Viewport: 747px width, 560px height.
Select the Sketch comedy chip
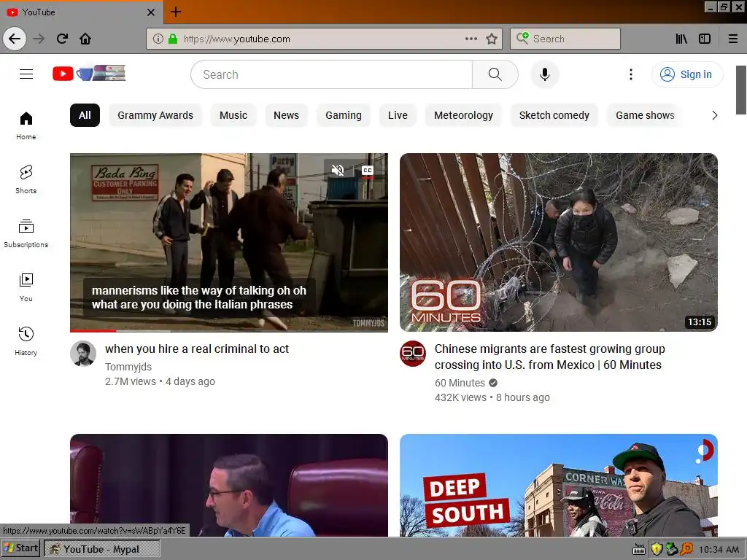click(x=554, y=115)
